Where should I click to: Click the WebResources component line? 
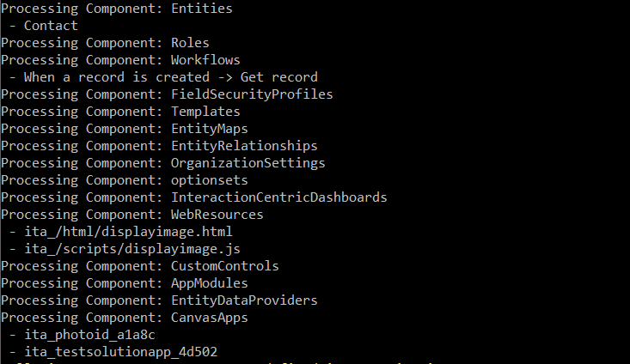[x=132, y=215]
